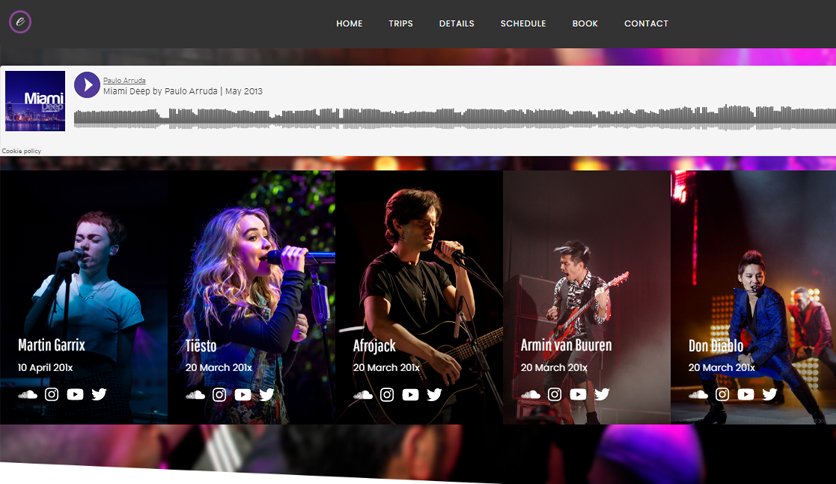Open Don Diablo's Twitter icon
Viewport: 836px width, 484px height.
coord(769,394)
